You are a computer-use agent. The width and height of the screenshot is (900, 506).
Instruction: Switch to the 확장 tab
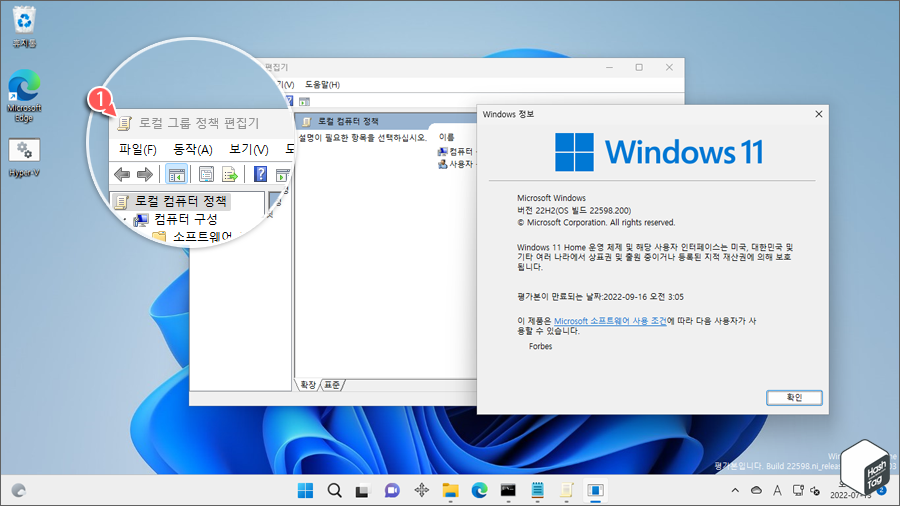[x=308, y=385]
